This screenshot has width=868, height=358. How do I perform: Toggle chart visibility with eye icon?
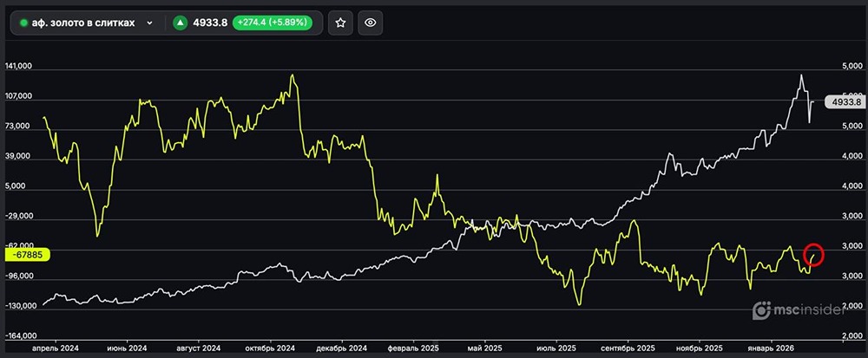click(371, 23)
